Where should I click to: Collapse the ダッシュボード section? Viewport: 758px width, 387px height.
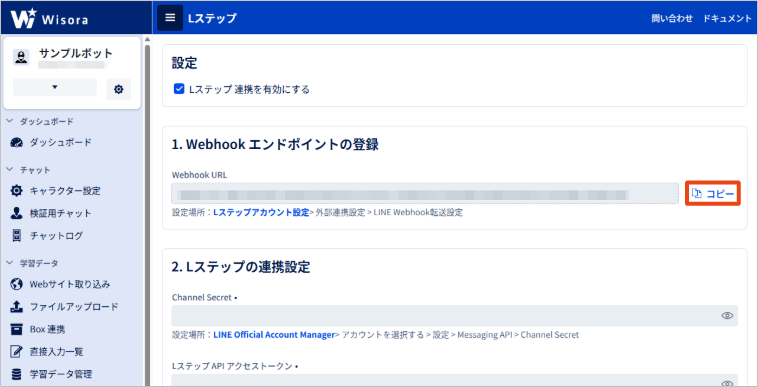click(x=10, y=121)
